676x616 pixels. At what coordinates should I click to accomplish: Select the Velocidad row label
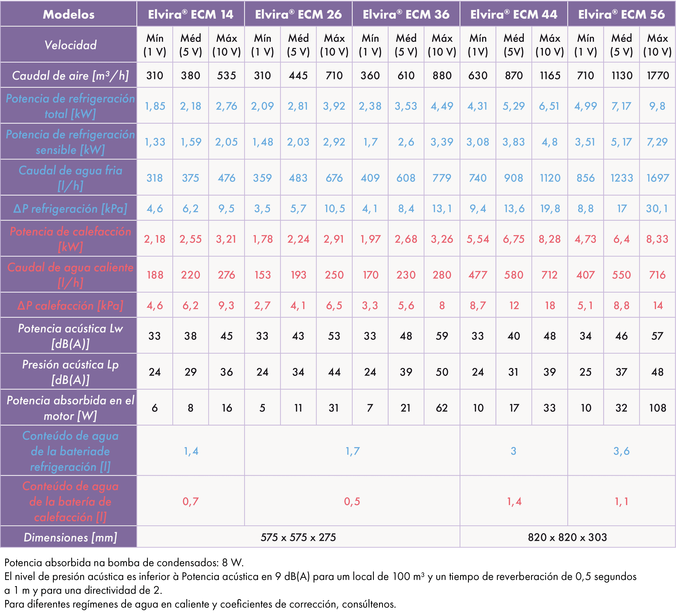point(70,45)
